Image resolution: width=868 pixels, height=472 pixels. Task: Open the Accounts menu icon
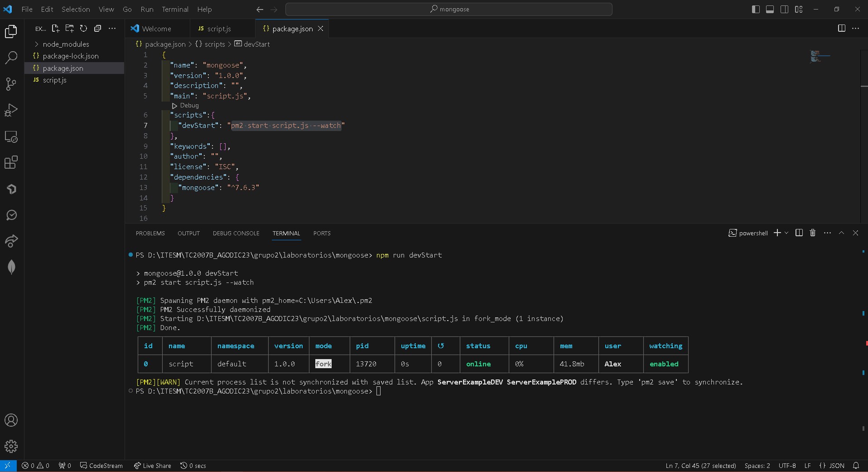(x=11, y=420)
